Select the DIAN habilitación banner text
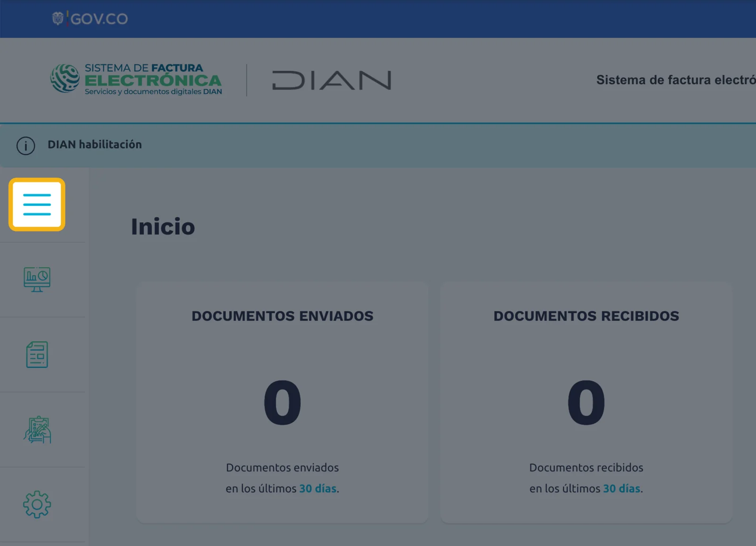The width and height of the screenshot is (756, 546). pos(94,145)
